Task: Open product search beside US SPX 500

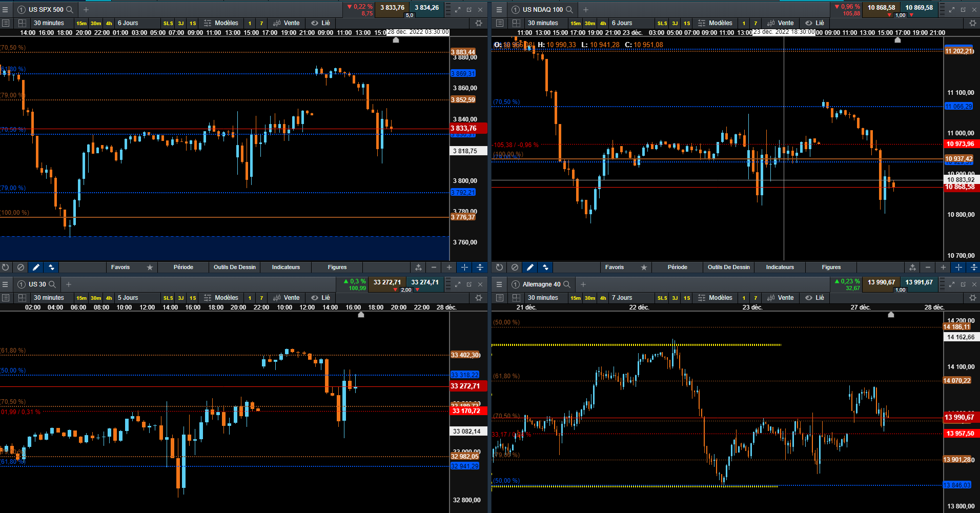Action: coord(70,10)
